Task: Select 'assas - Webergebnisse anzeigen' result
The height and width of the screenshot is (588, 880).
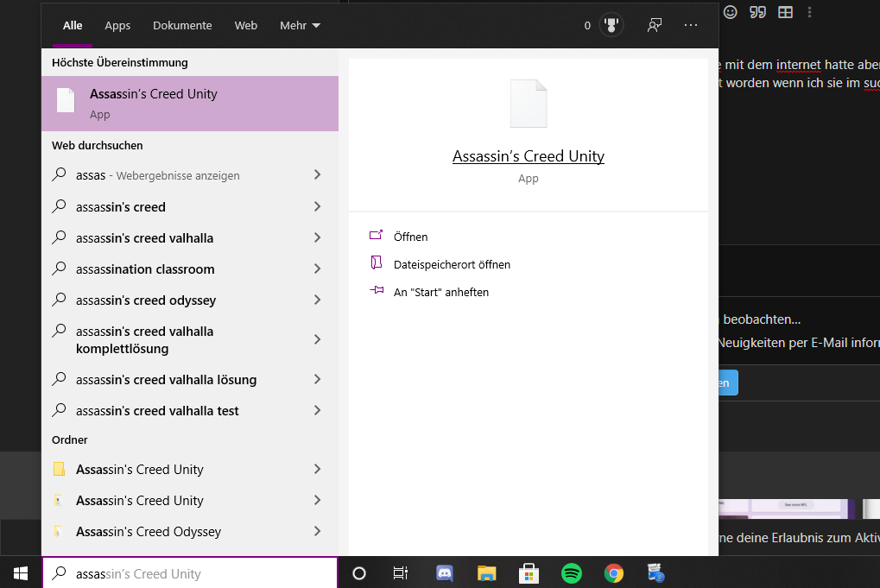Action: pos(190,175)
